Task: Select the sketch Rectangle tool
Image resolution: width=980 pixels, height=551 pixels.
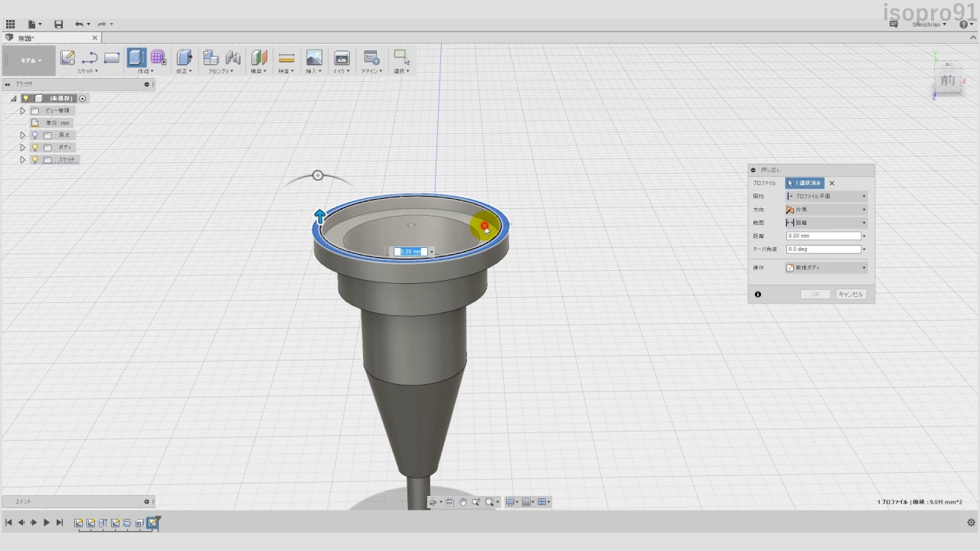Action: [112, 57]
